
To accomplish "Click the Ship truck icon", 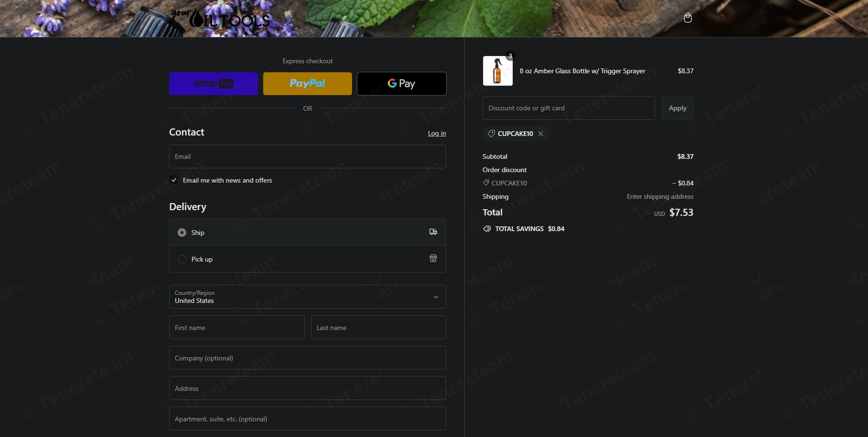I will 433,232.
